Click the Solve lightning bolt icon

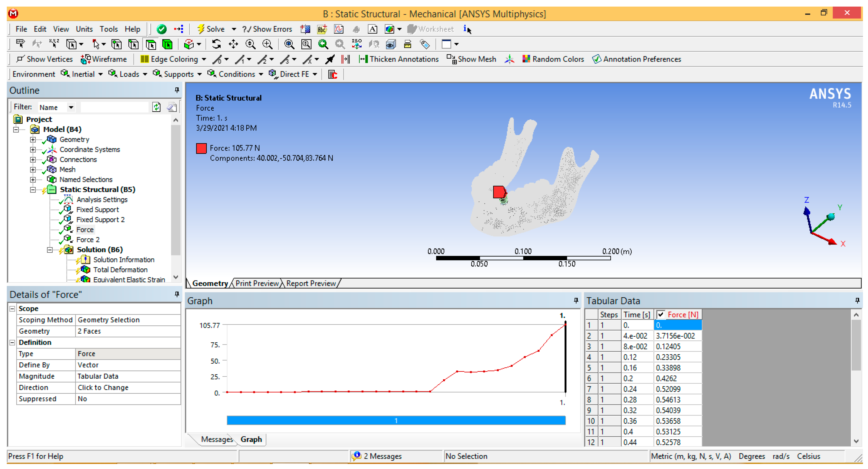(201, 29)
